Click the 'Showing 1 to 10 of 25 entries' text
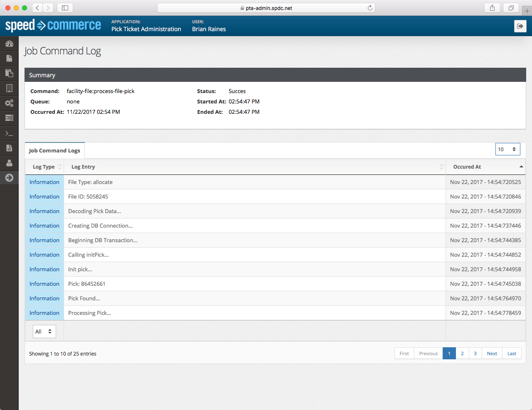The image size is (532, 410). point(63,354)
